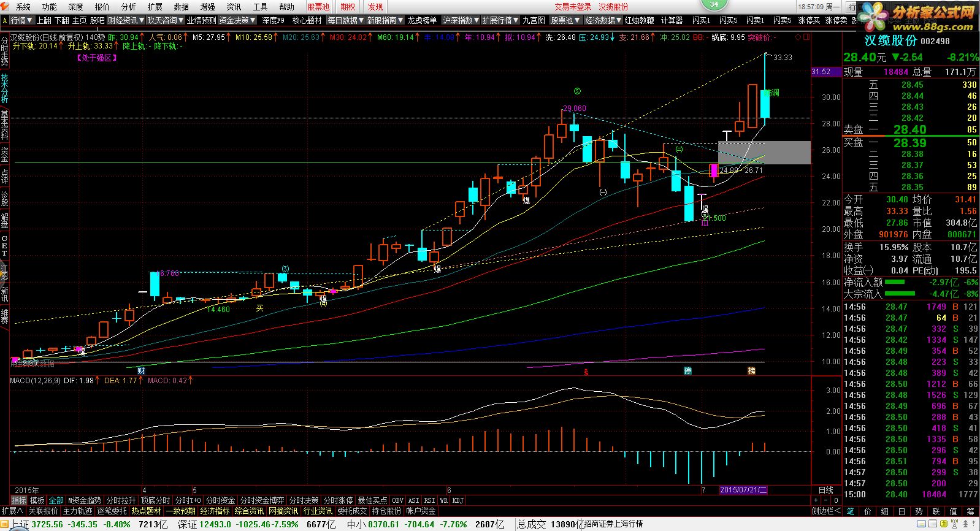
Task: Expand the 每日数据 dropdown
Action: (345, 20)
